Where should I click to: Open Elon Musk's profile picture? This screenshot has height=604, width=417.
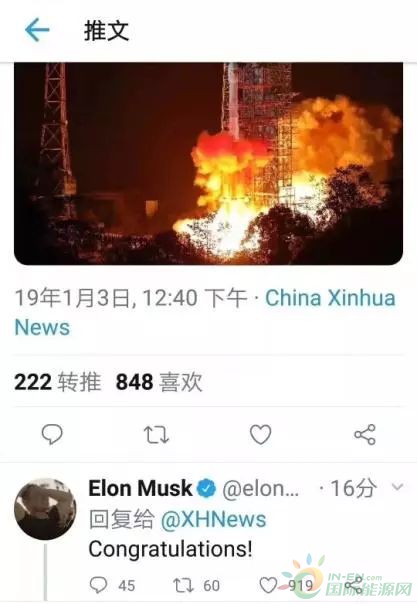(45, 508)
